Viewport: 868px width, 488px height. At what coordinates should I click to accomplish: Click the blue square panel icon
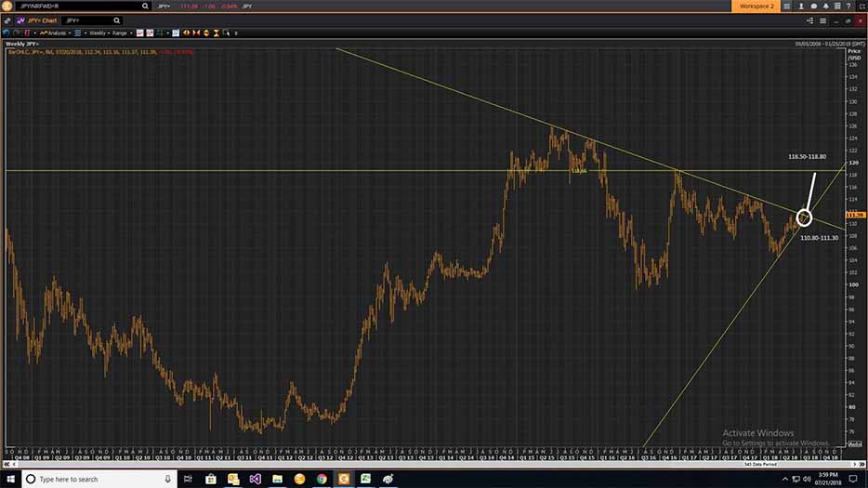176,33
